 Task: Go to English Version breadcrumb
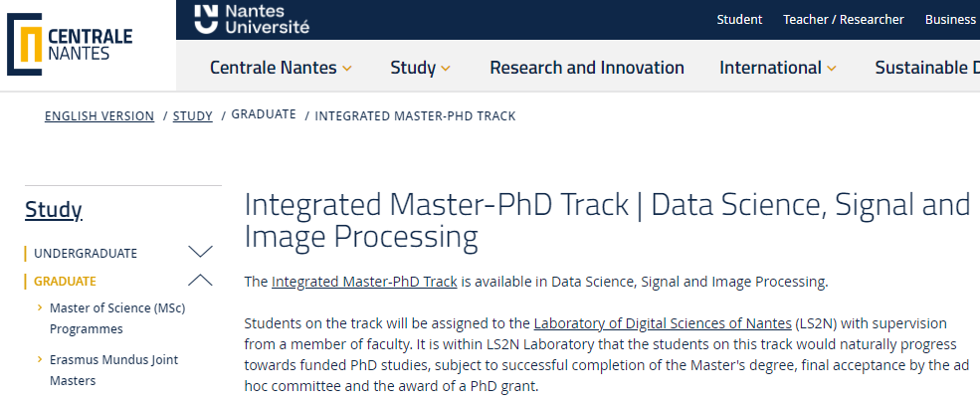pos(99,116)
